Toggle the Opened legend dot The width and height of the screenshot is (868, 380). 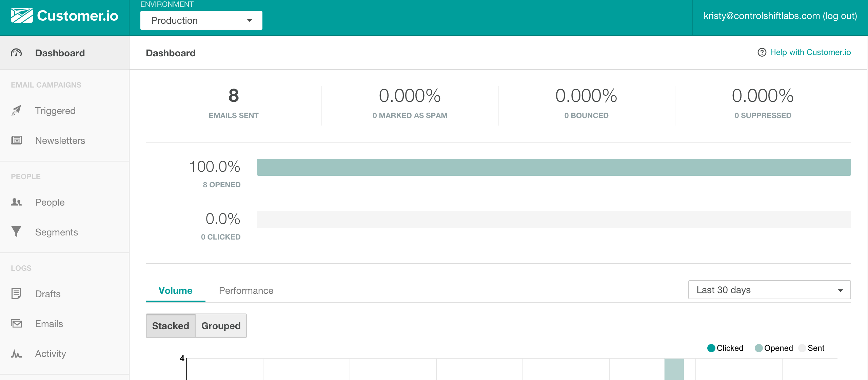(x=759, y=348)
